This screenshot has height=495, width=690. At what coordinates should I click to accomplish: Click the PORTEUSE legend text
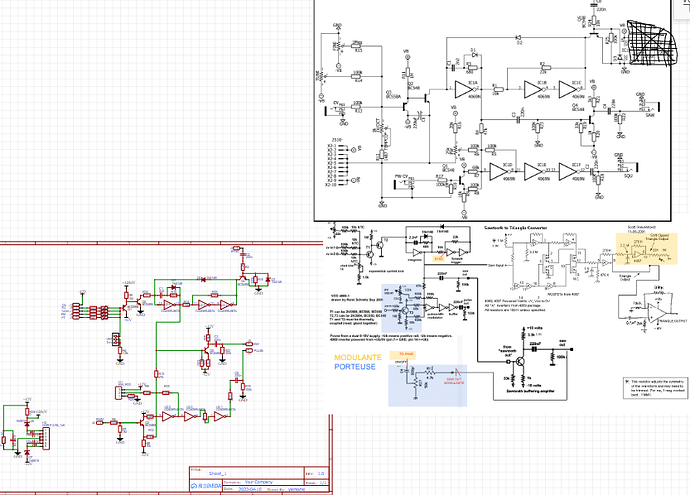355,367
